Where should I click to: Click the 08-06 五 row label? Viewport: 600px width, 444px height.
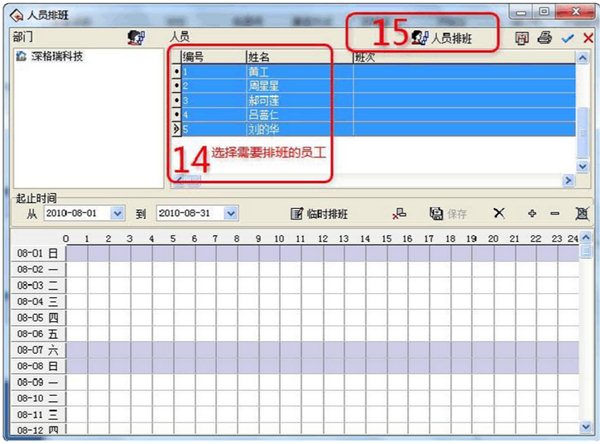pyautogui.click(x=38, y=334)
